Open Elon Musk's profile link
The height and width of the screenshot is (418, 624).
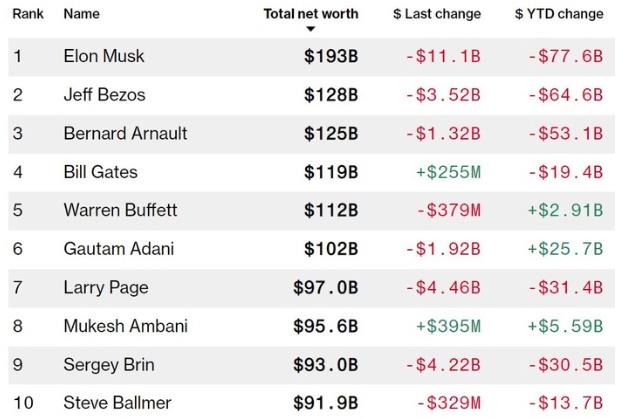point(103,56)
